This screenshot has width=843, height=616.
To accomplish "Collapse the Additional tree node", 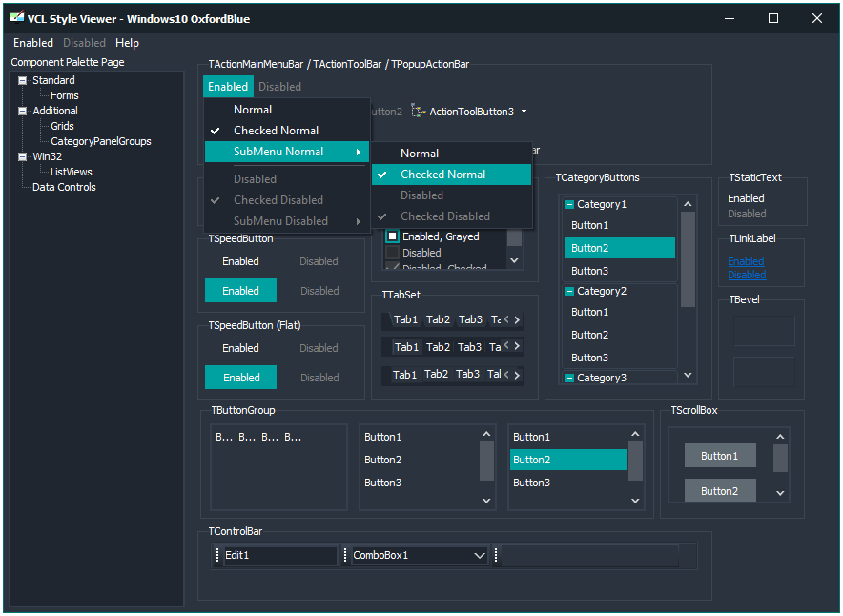I will [x=23, y=112].
